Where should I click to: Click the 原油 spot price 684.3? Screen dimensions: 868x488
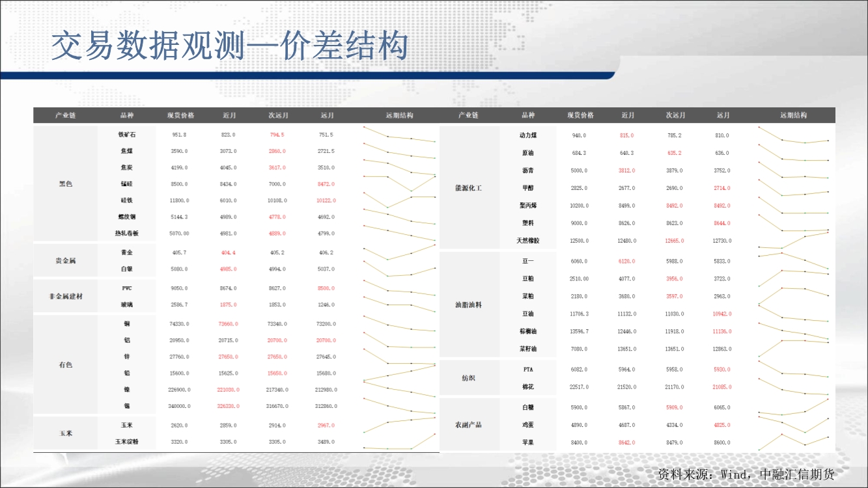[x=579, y=153]
